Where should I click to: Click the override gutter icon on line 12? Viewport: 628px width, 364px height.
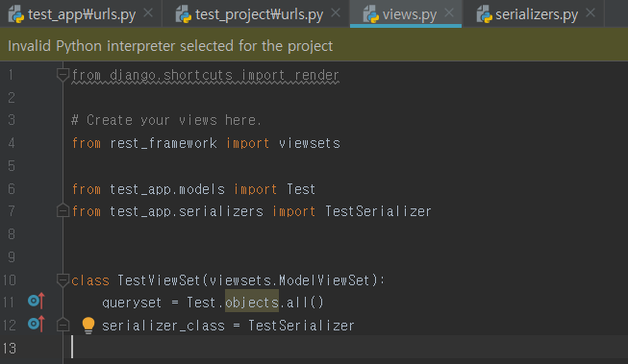[36, 324]
